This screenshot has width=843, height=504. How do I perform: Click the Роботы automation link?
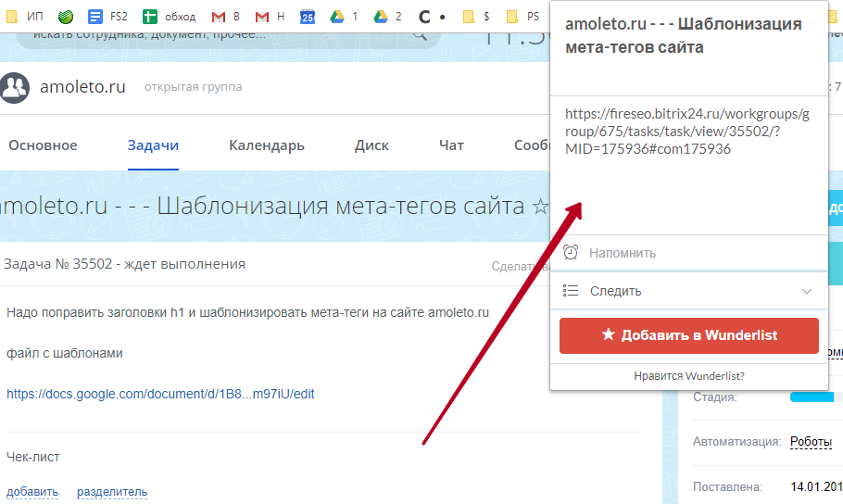click(811, 442)
